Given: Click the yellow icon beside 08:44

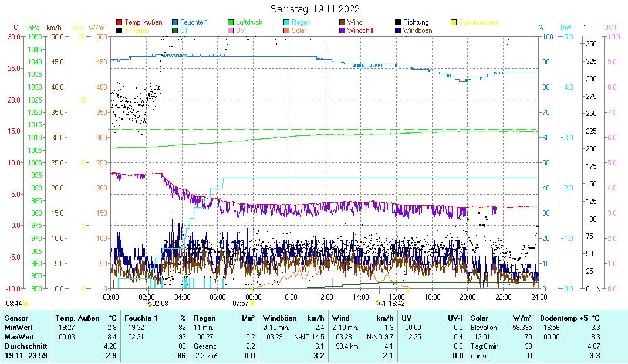Looking at the screenshot, I should point(26,304).
